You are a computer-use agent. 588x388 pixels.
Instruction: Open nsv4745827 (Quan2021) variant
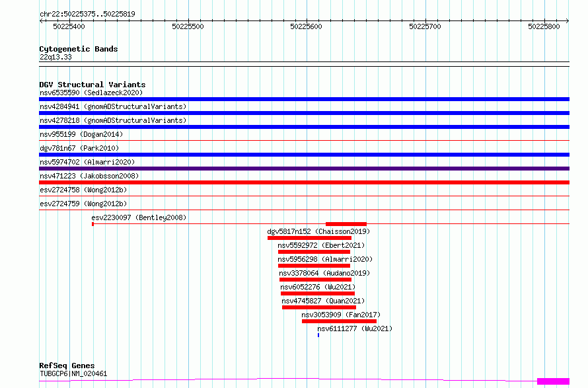point(323,301)
